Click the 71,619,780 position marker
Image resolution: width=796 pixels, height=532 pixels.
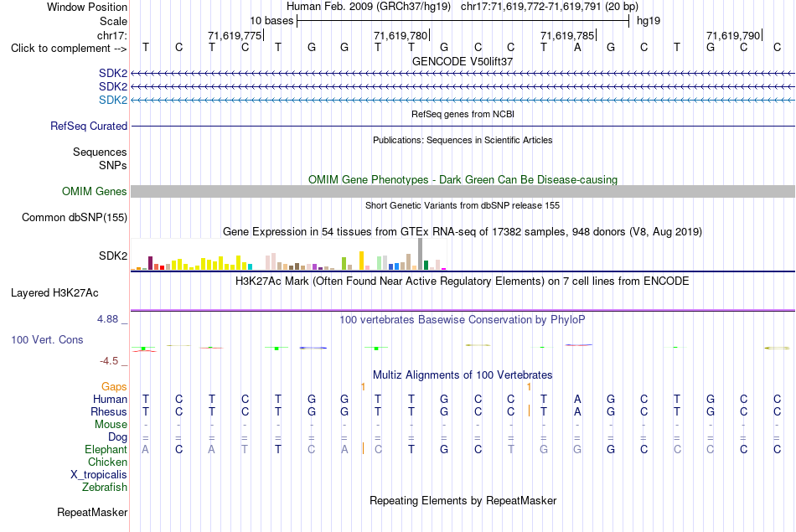(x=401, y=35)
